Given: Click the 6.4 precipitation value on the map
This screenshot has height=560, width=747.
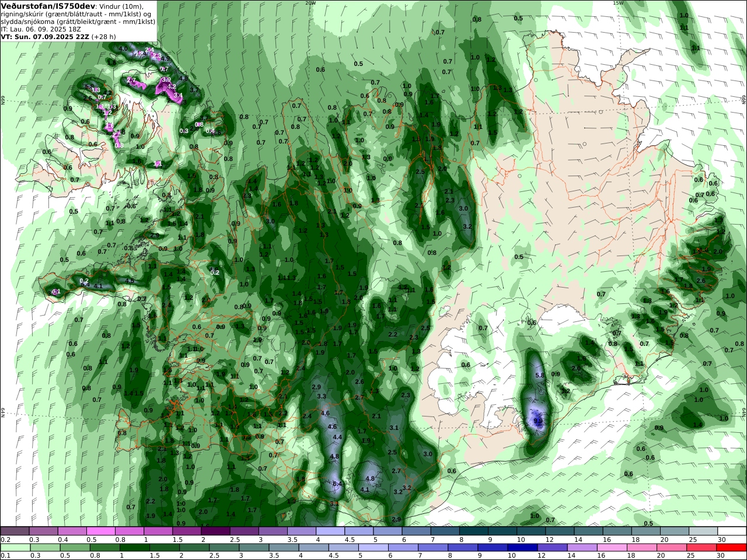Looking at the screenshot, I should point(337,484).
